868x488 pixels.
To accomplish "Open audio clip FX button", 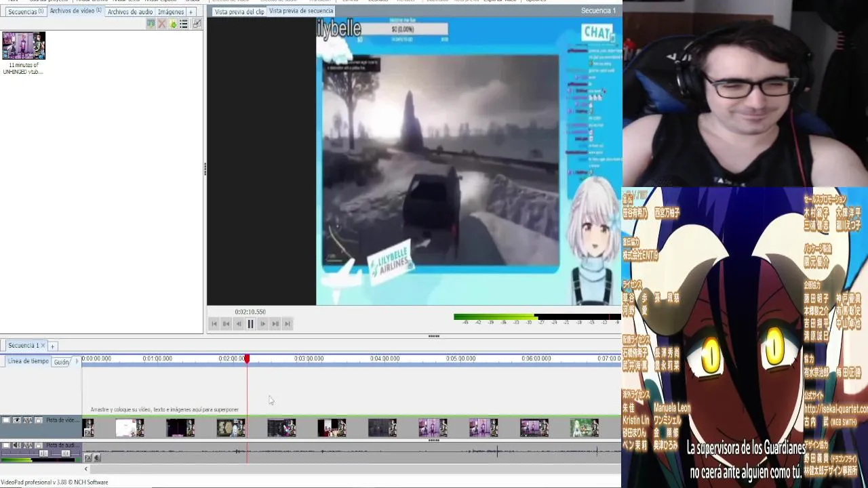I will click(x=87, y=457).
